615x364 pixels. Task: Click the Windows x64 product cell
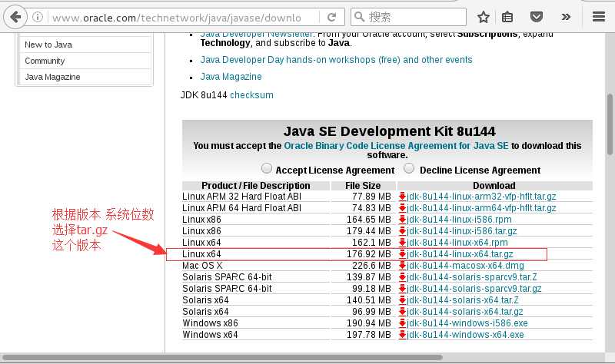click(x=210, y=335)
